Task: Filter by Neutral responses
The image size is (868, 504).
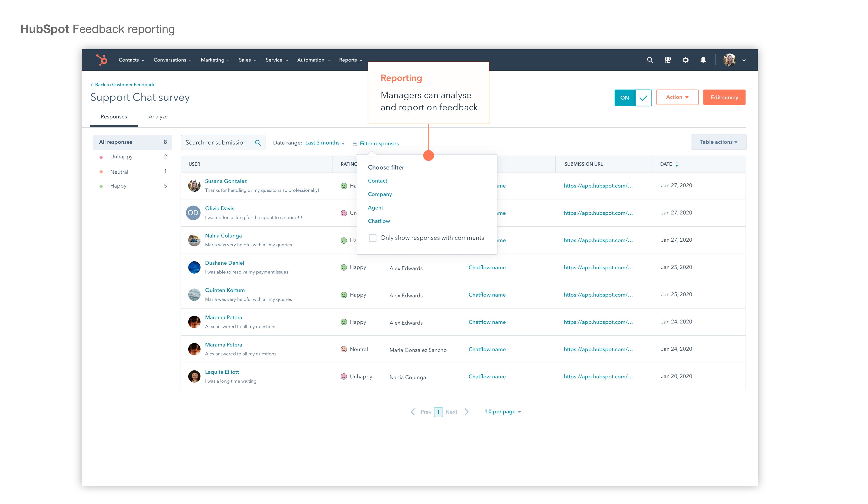Action: (133, 172)
